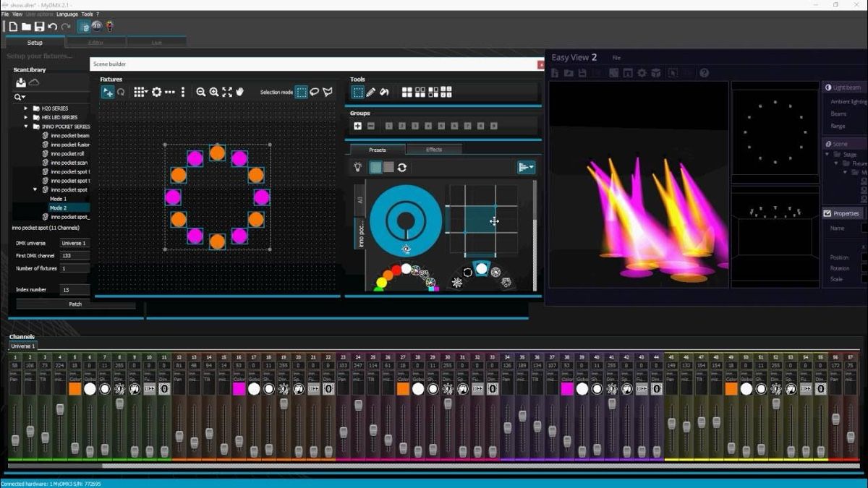Click the ScanLibrary import fixture download icon
Image resolution: width=868 pixels, height=488 pixels.
pyautogui.click(x=21, y=82)
